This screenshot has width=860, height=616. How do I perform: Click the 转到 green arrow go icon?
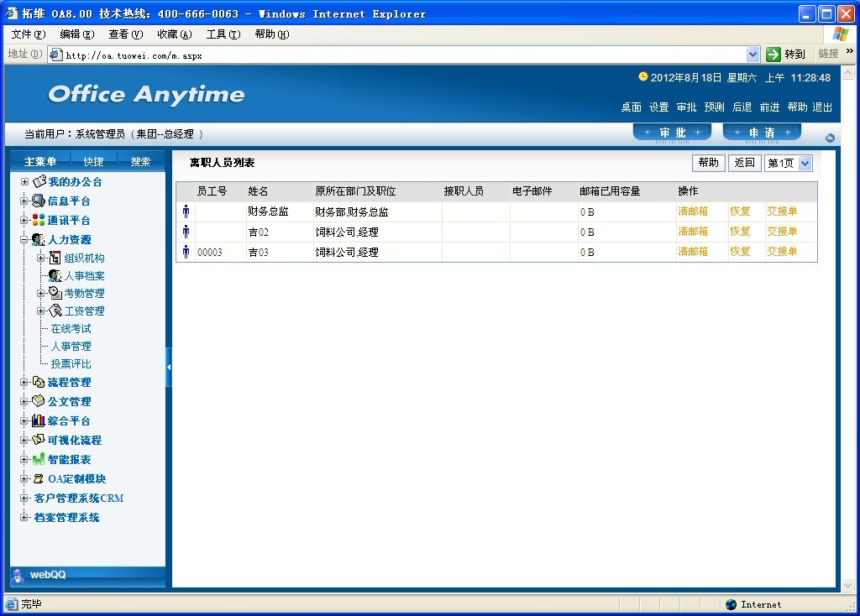pos(773,55)
